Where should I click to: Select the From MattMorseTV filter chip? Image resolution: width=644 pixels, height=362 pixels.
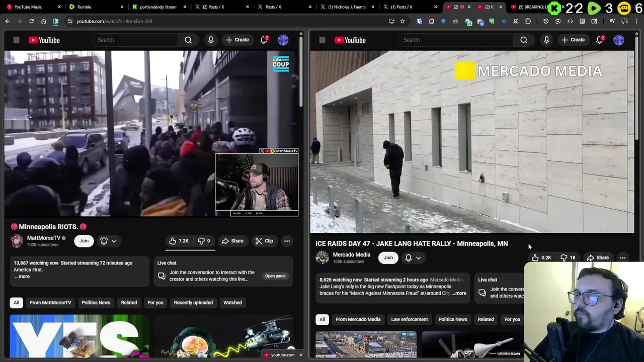click(50, 303)
